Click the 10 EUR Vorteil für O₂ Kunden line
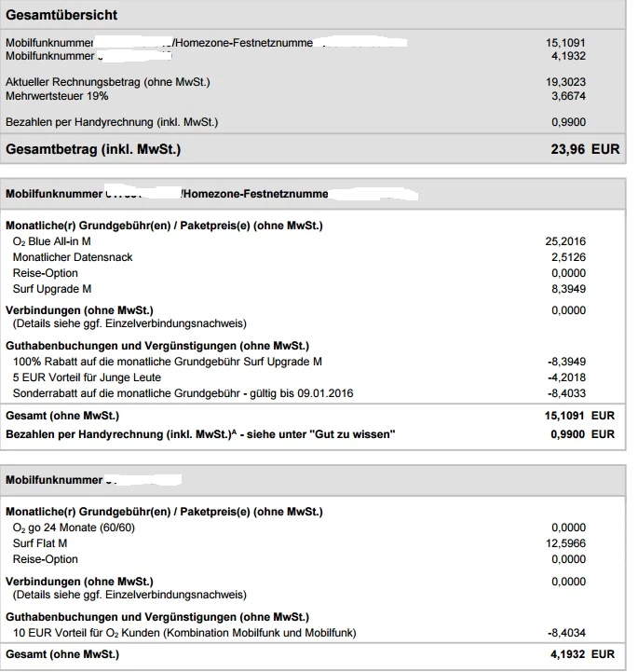Viewport: 638px width, 672px height. tap(184, 633)
